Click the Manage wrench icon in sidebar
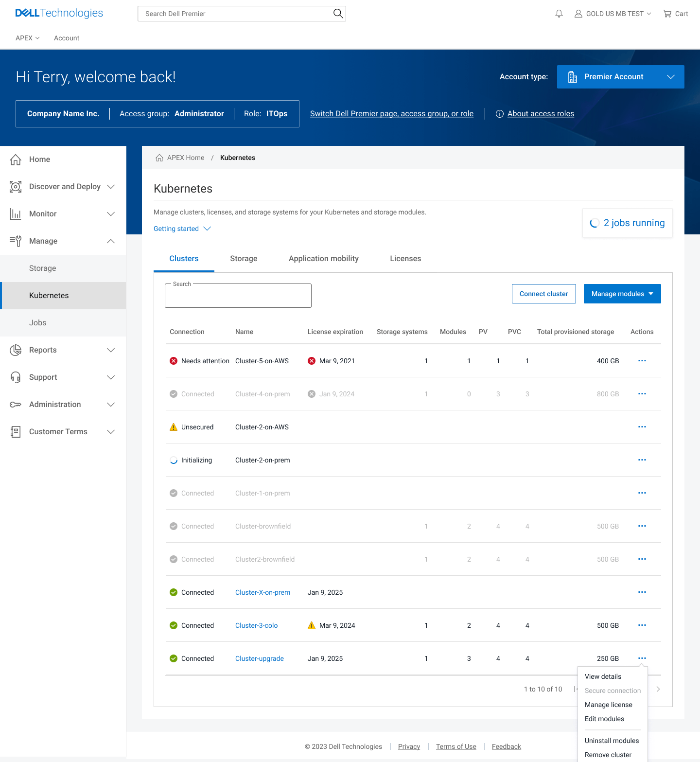700x762 pixels. (x=16, y=241)
